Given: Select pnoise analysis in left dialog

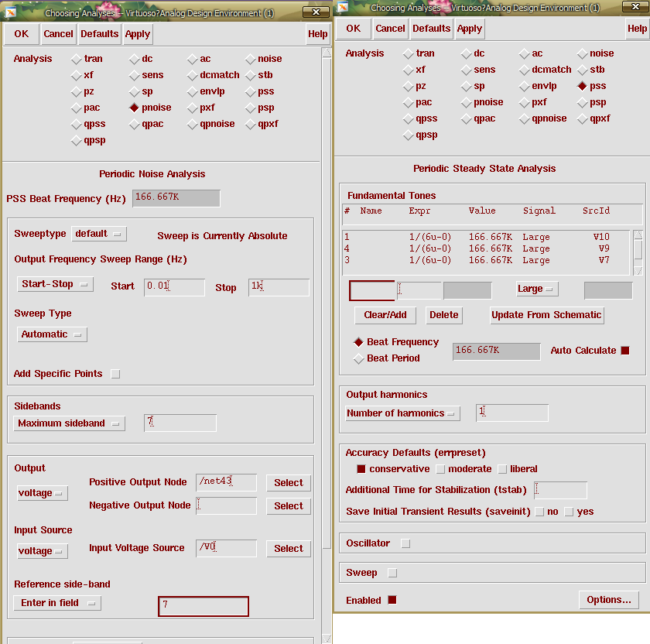Looking at the screenshot, I should pyautogui.click(x=134, y=108).
